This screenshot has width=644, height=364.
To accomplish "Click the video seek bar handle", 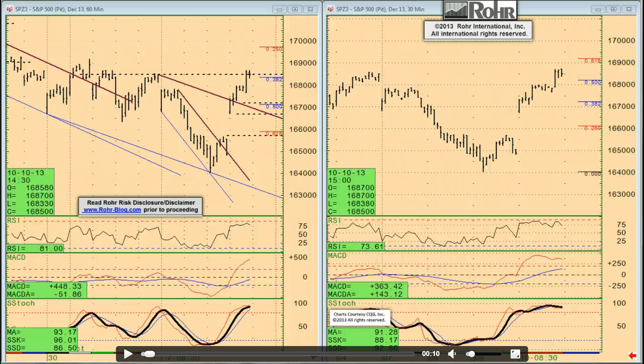I will click(148, 354).
